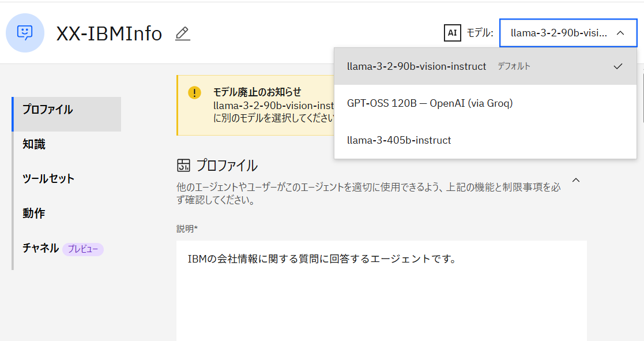Close the モデル dropdown using its chevron

tap(620, 33)
